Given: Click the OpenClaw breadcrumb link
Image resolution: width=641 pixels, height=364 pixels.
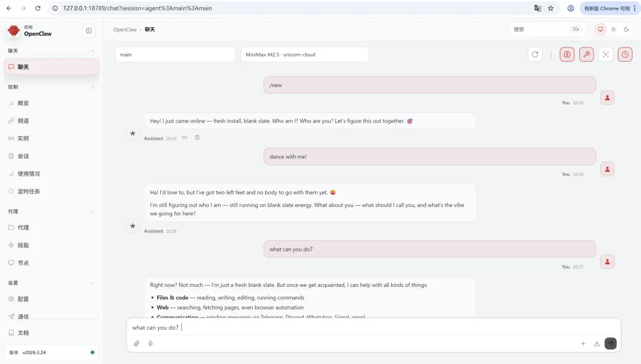Looking at the screenshot, I should tap(125, 30).
